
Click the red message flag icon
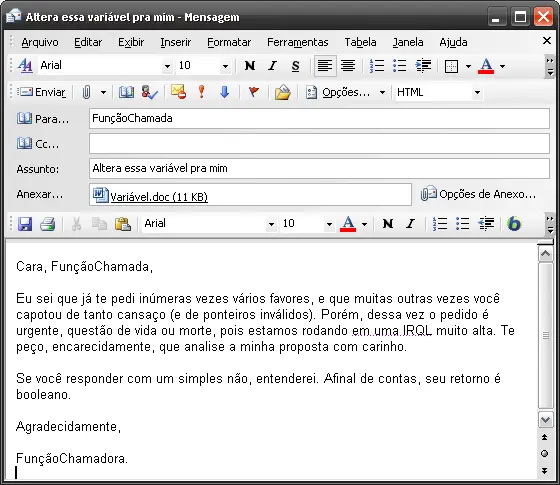(254, 92)
